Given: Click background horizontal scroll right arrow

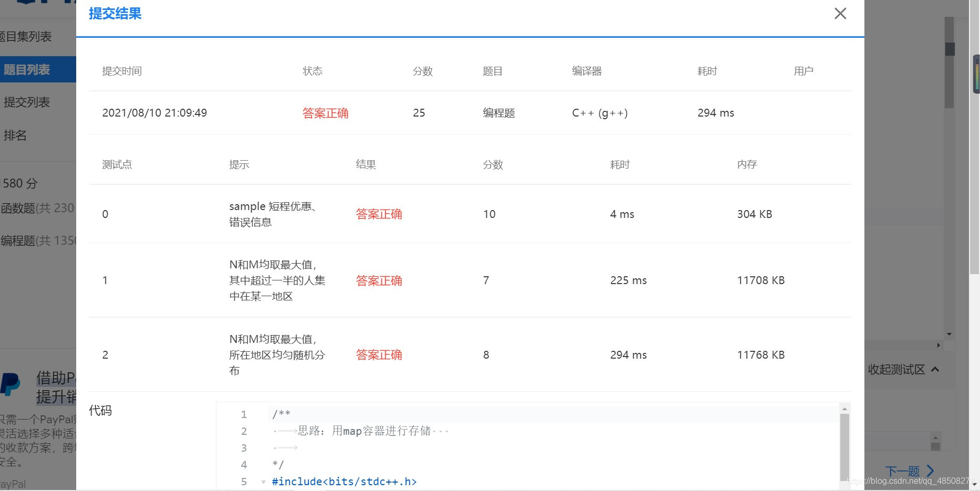Looking at the screenshot, I should coord(938,345).
